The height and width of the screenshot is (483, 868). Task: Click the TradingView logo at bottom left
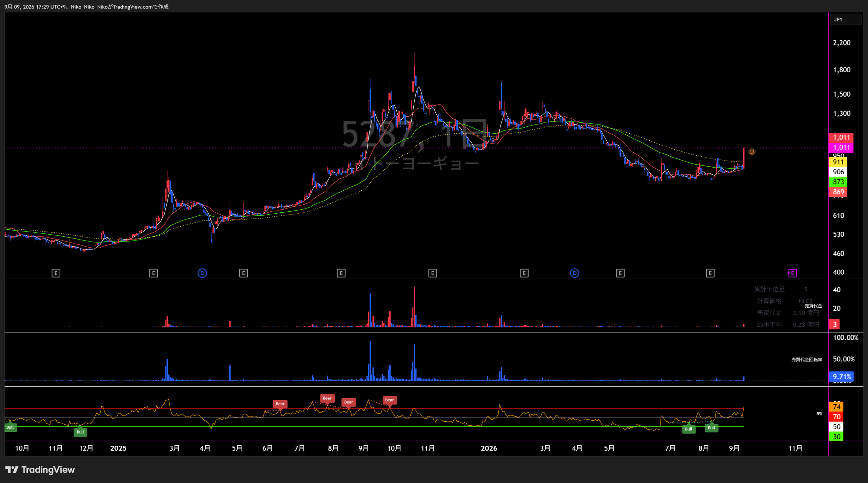click(40, 470)
